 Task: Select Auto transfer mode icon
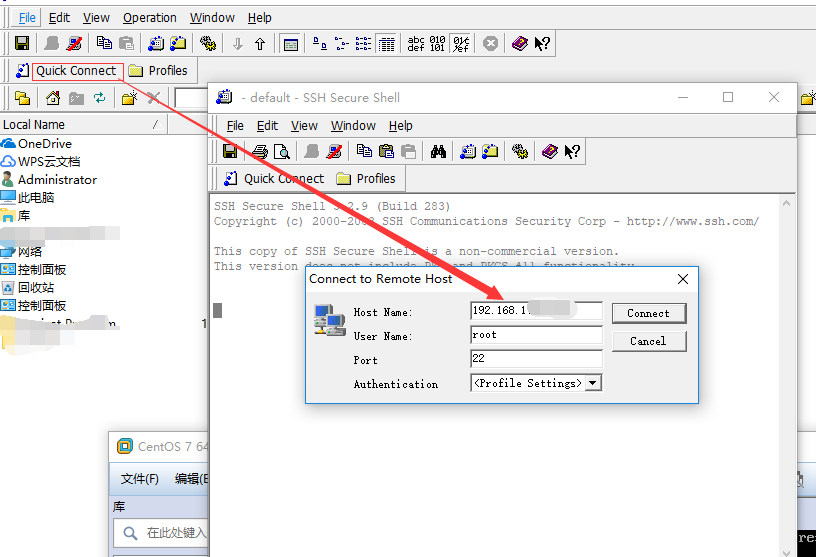461,43
